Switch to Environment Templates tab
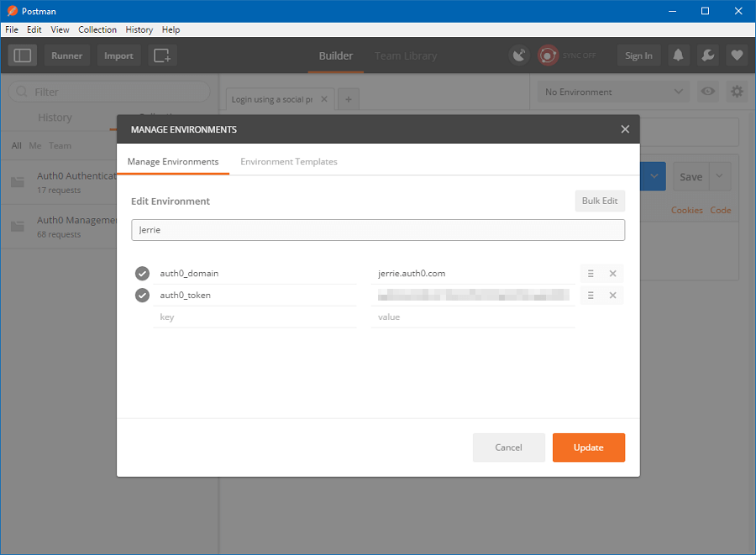Viewport: 756px width, 555px height. tap(289, 161)
